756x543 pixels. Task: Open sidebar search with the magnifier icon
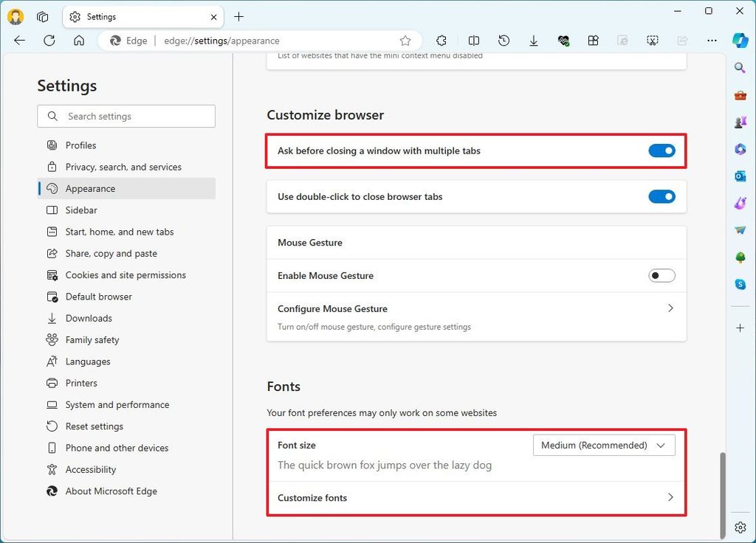point(740,67)
